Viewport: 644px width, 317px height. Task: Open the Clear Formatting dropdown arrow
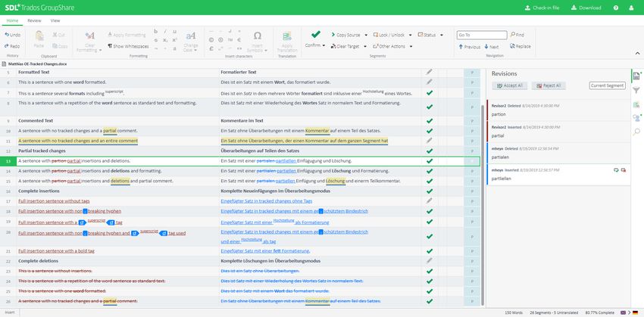[100, 50]
